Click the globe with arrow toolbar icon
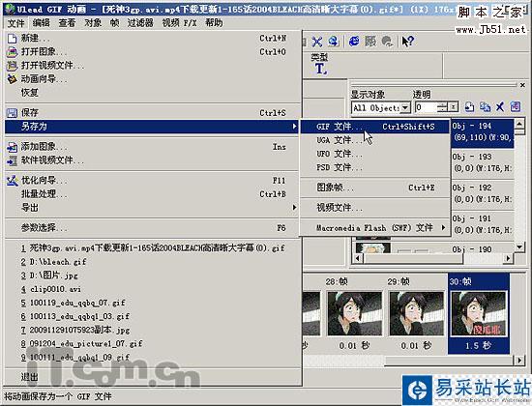 tap(334, 42)
